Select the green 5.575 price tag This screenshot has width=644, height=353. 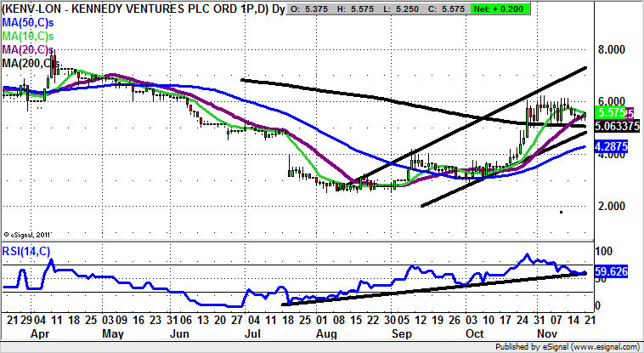[611, 112]
